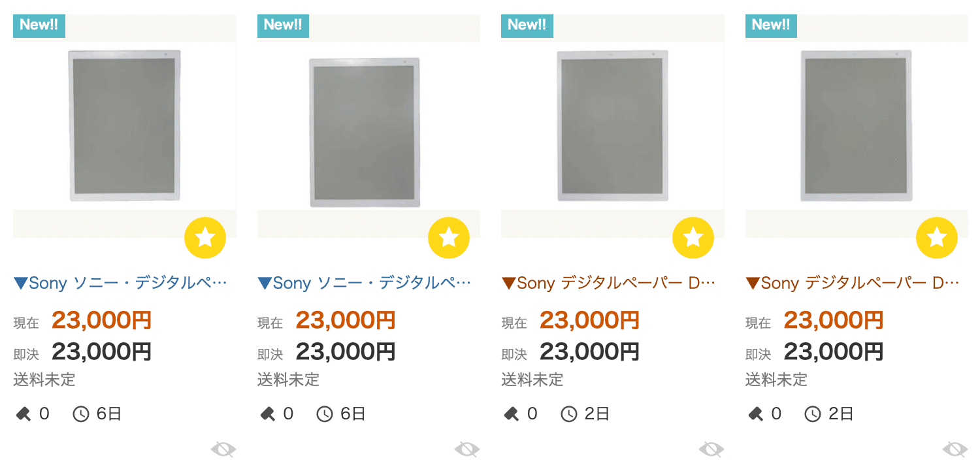The image size is (980, 471).
Task: Toggle hide icon under fourth listing
Action: click(x=955, y=449)
